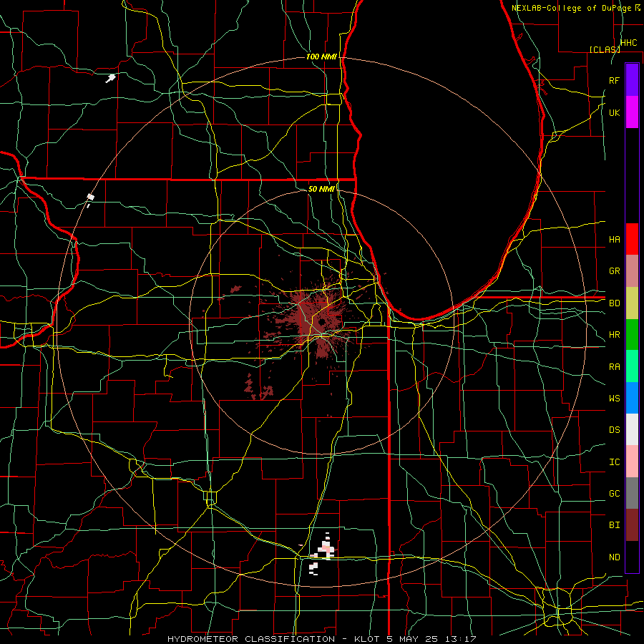Click the RA legend label

[x=614, y=367]
